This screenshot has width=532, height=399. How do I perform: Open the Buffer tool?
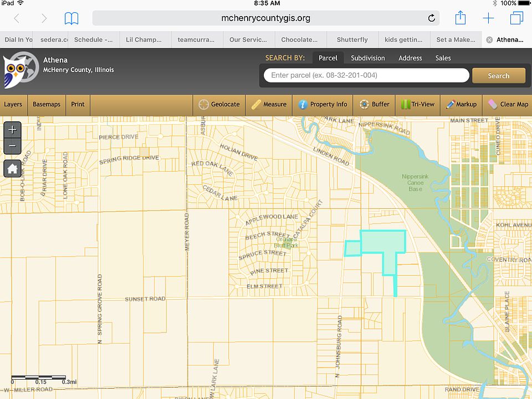pyautogui.click(x=374, y=104)
